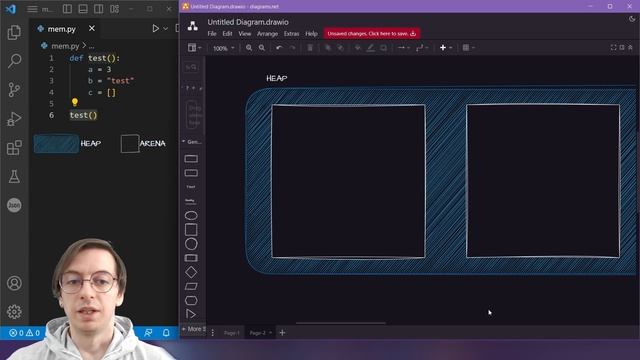Open the pages menu with three dots
This screenshot has height=360, width=640.
coord(213,333)
